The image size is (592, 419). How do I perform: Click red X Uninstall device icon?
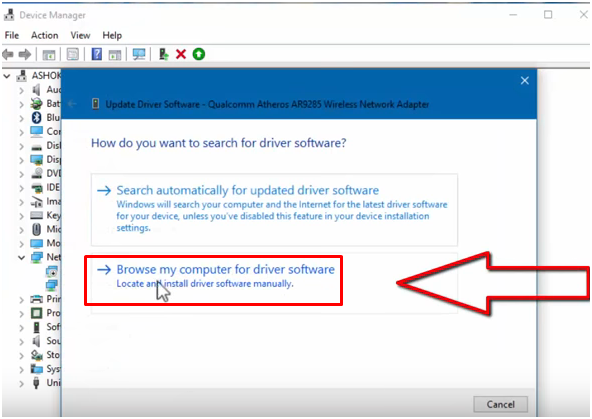point(181,54)
